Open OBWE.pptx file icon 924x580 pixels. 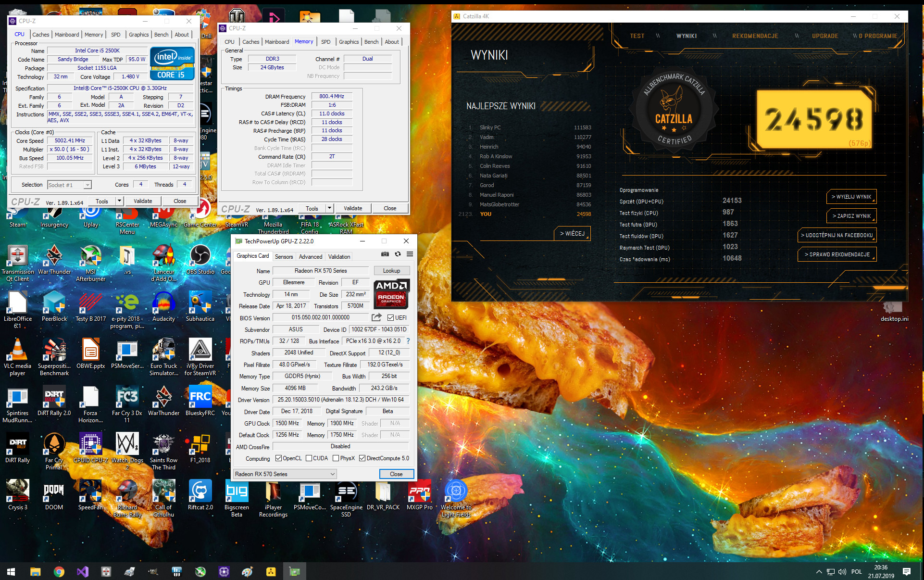[90, 354]
